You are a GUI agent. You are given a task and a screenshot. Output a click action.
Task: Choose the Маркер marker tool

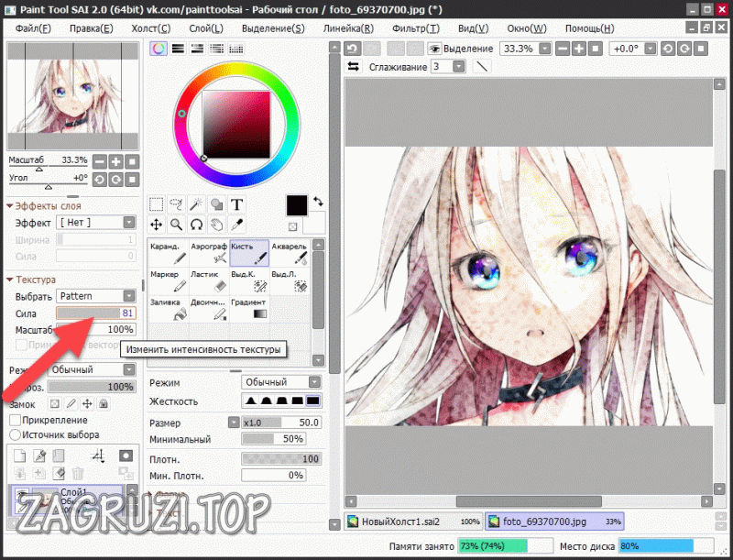click(x=169, y=281)
